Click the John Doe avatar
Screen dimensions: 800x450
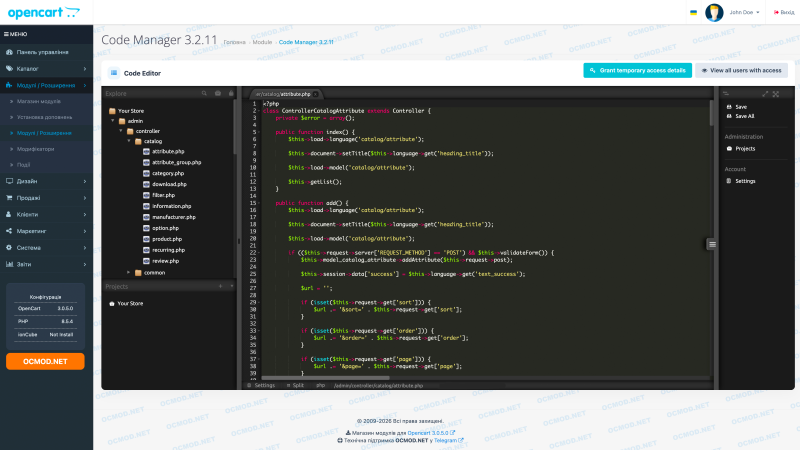pyautogui.click(x=714, y=12)
